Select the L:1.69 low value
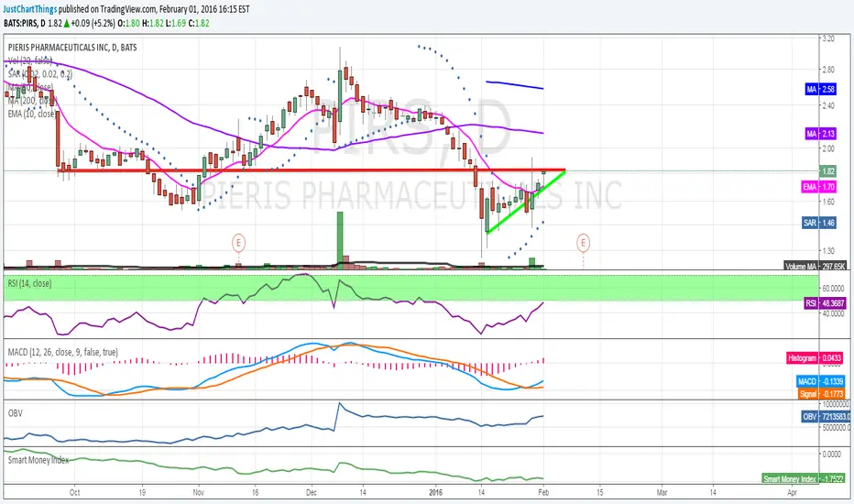The image size is (854, 504). (176, 23)
